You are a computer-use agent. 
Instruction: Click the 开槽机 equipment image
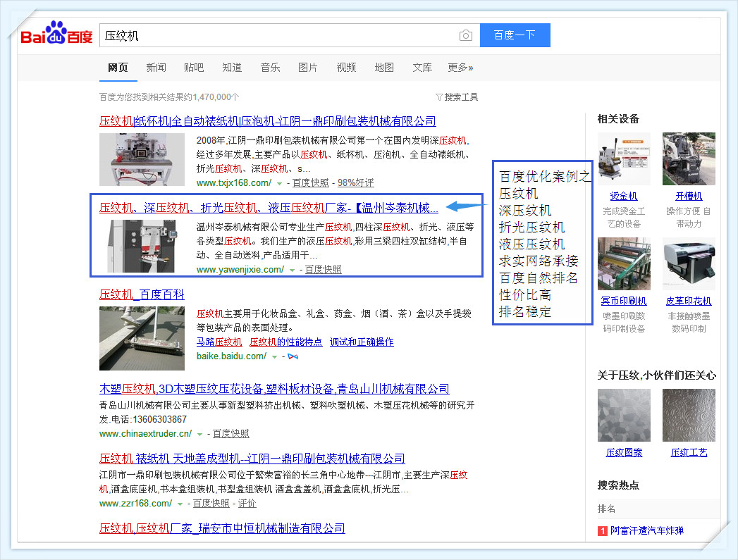click(688, 158)
